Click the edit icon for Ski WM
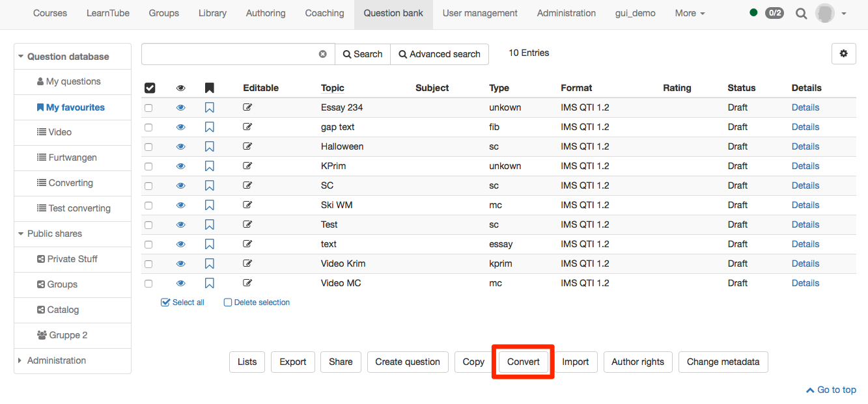Viewport: 868px width, 404px height. pos(247,205)
